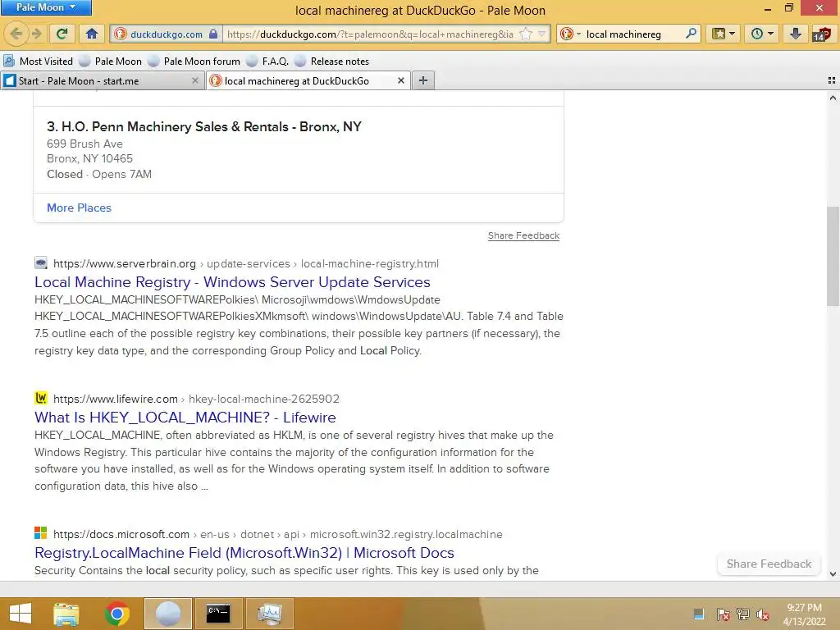Click the magnifier search button
Screen dimensions: 840x630
pyautogui.click(x=691, y=34)
